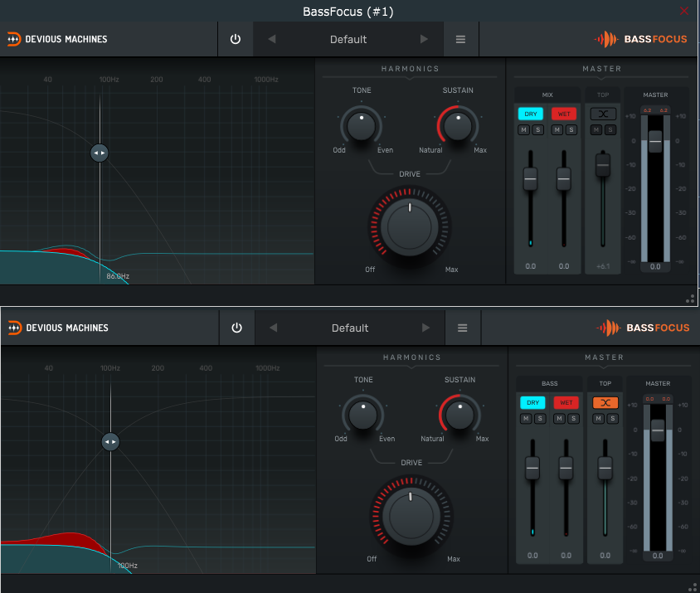
Task: Click the 0.0 peak readout above lower master meter
Action: 658,399
